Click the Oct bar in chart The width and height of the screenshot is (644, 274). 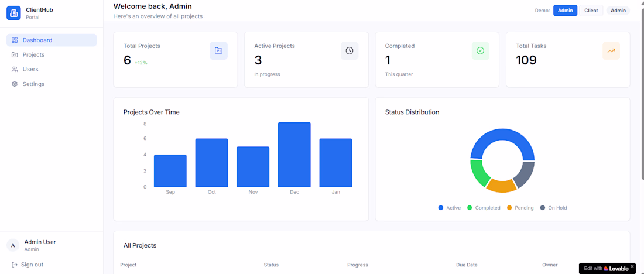(211, 163)
